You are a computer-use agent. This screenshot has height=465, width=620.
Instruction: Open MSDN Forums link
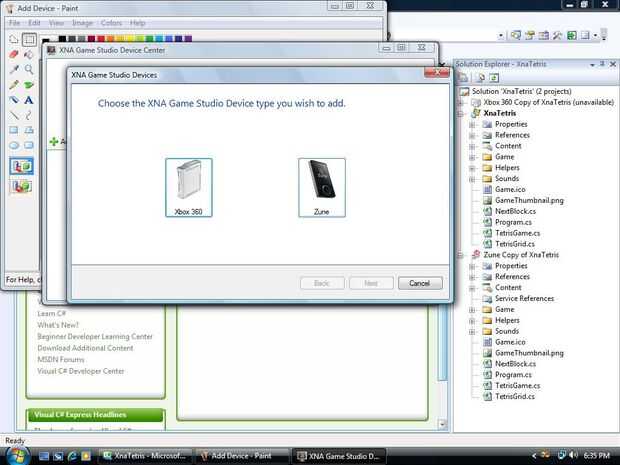point(60,359)
